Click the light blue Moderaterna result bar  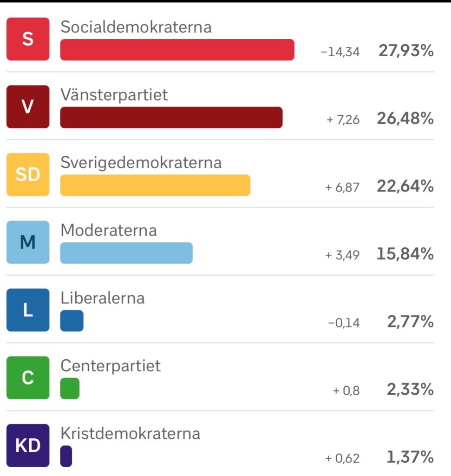point(126,253)
